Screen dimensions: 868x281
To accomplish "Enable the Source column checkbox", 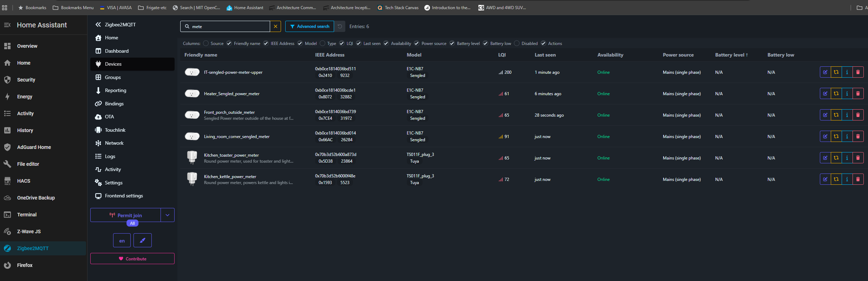I will coord(206,44).
